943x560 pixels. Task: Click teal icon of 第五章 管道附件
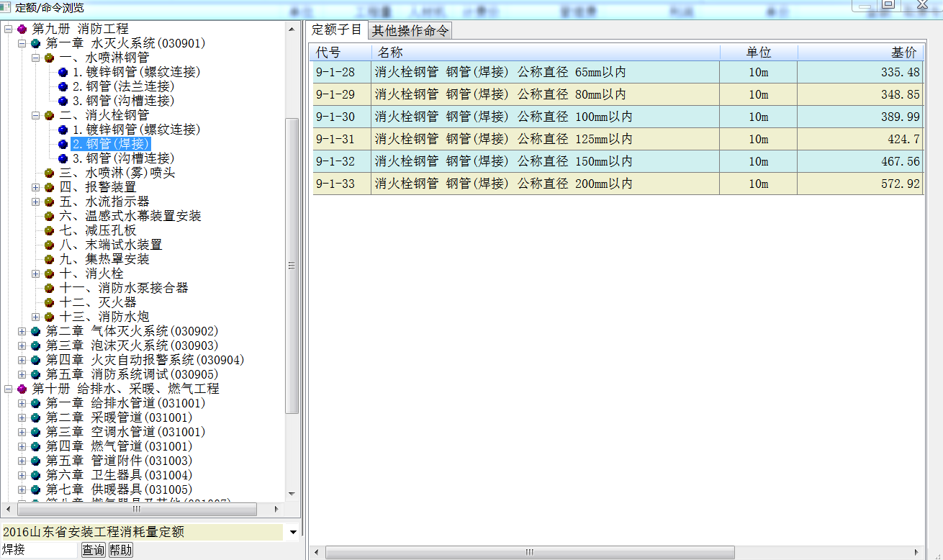(x=35, y=461)
